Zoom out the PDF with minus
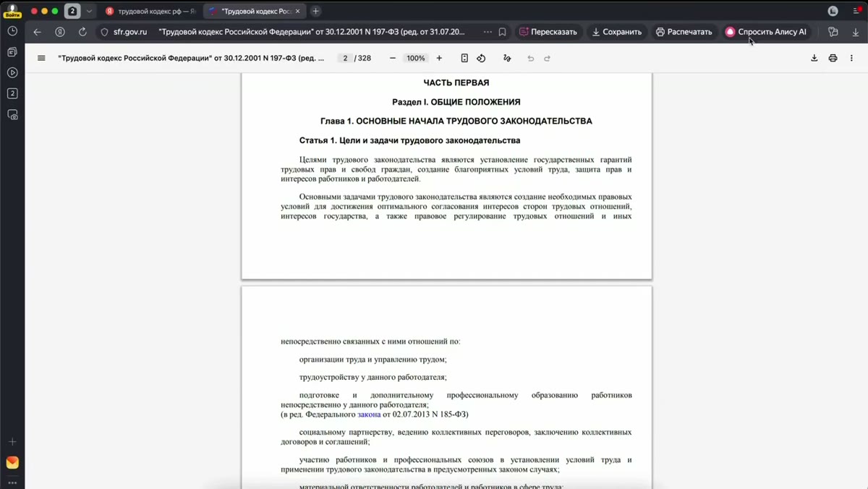This screenshot has height=489, width=868. pyautogui.click(x=393, y=58)
